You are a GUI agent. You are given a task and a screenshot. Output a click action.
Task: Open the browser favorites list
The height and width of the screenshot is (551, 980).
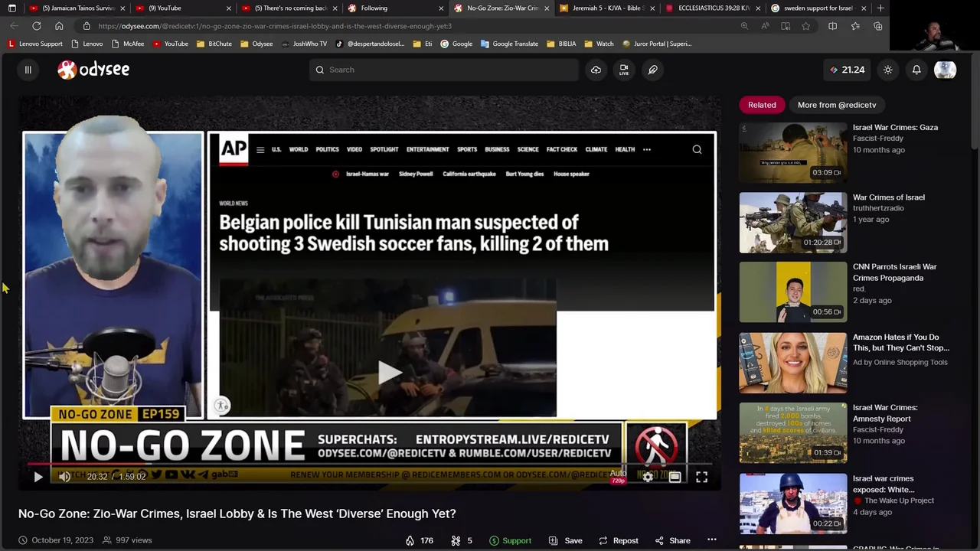[x=855, y=26]
